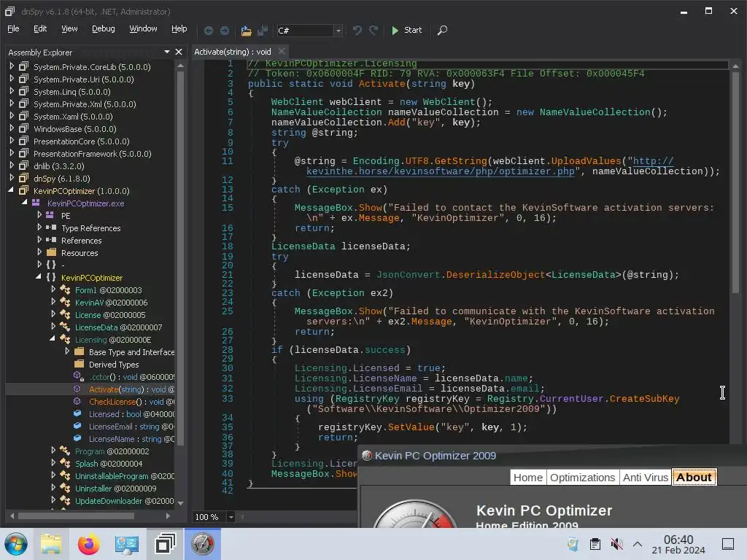Select the LicenseEmail string field
This screenshot has height=560, width=747.
tap(131, 426)
